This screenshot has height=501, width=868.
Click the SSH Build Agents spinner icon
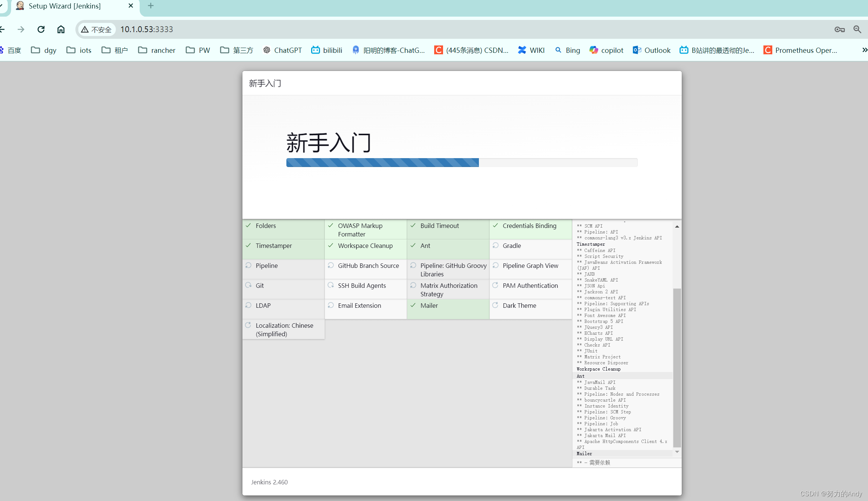(331, 285)
